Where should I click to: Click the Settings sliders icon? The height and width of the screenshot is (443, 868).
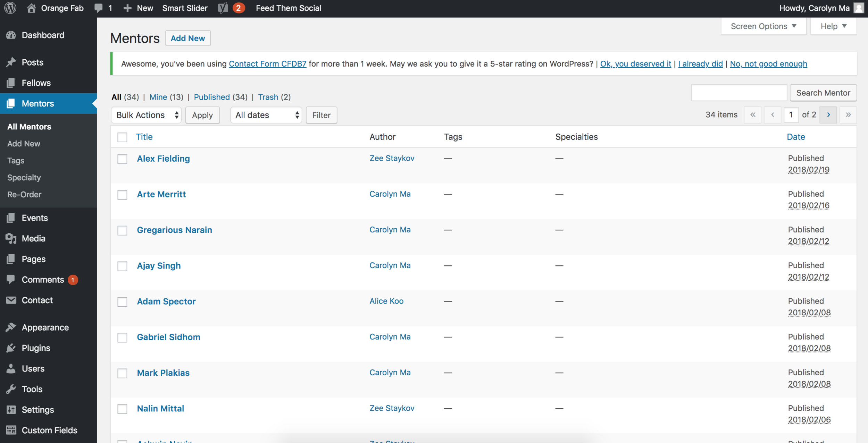pyautogui.click(x=11, y=410)
